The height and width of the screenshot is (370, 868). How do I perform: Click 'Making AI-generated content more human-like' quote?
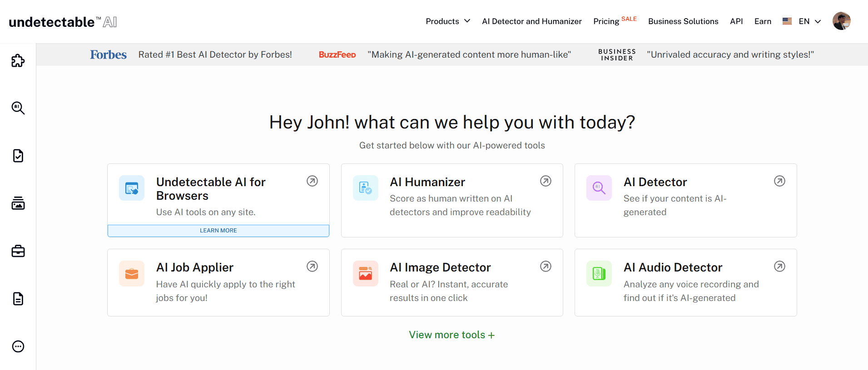point(469,54)
